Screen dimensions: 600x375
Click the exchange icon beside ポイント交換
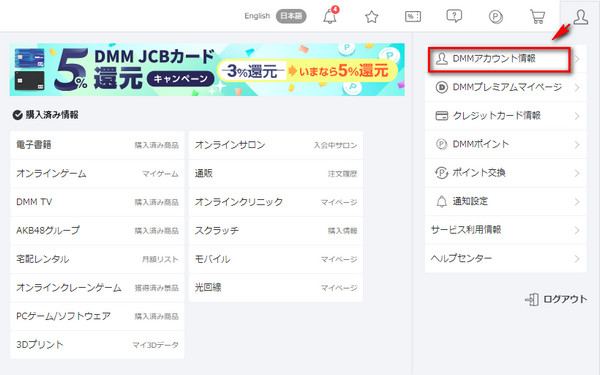click(442, 173)
